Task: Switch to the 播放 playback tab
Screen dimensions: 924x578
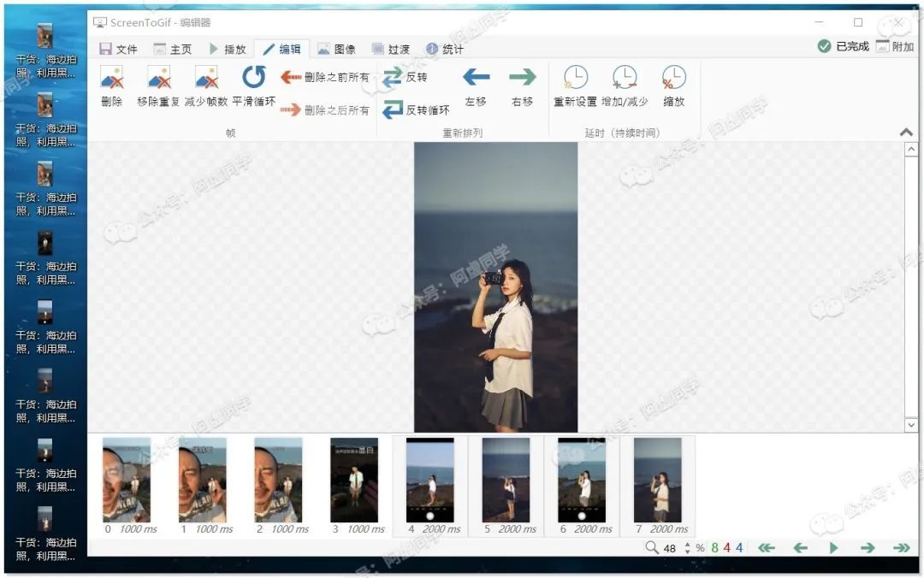Action: [228, 49]
